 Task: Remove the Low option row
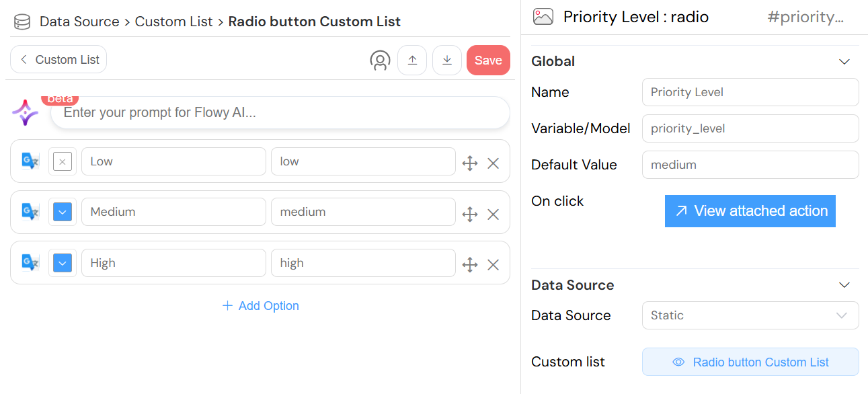(493, 163)
